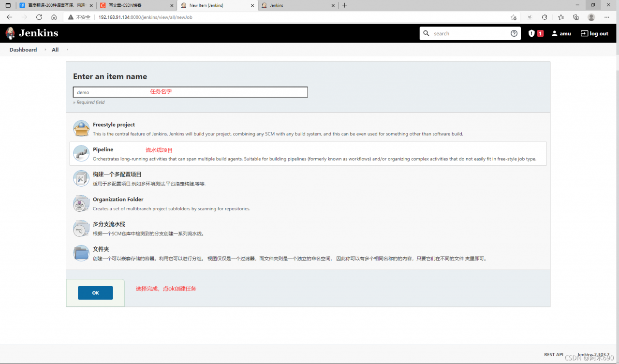This screenshot has height=364, width=619.
Task: Choose the Pipeline item type title
Action: coord(103,150)
